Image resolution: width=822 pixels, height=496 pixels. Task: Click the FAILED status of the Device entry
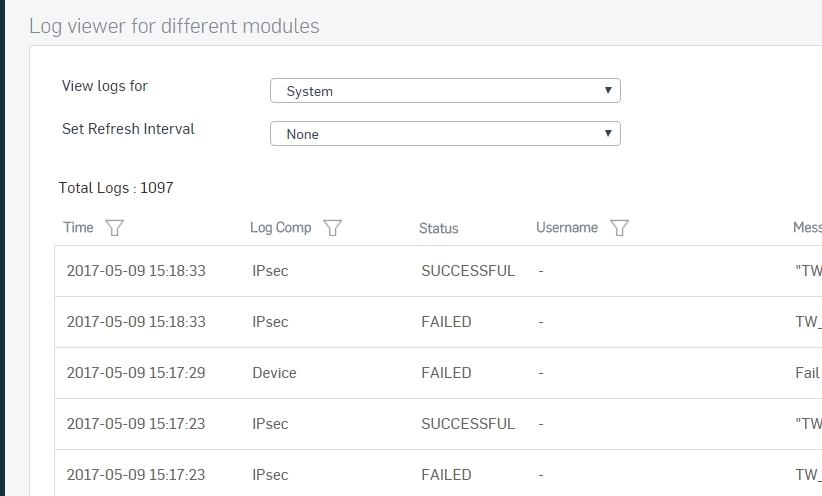point(446,373)
